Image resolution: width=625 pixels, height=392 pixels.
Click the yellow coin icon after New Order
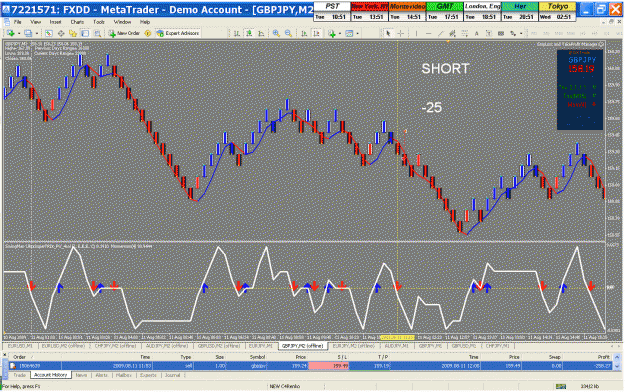click(148, 33)
